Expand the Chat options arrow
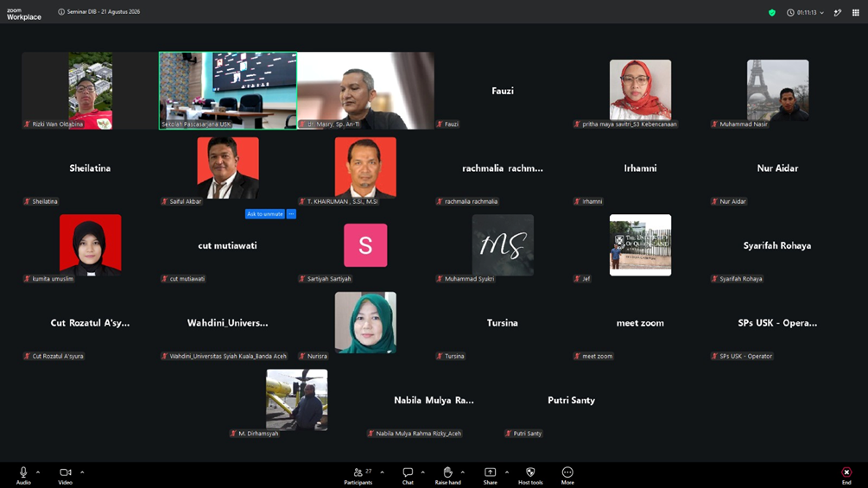Screen dimensions: 868x488 (x=423, y=472)
